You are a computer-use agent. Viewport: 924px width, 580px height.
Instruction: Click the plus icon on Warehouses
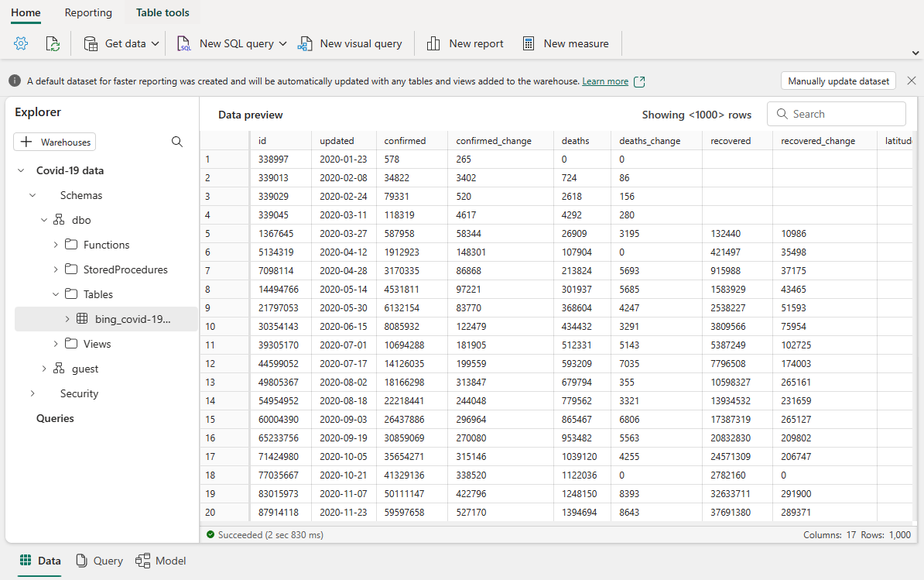(x=26, y=142)
